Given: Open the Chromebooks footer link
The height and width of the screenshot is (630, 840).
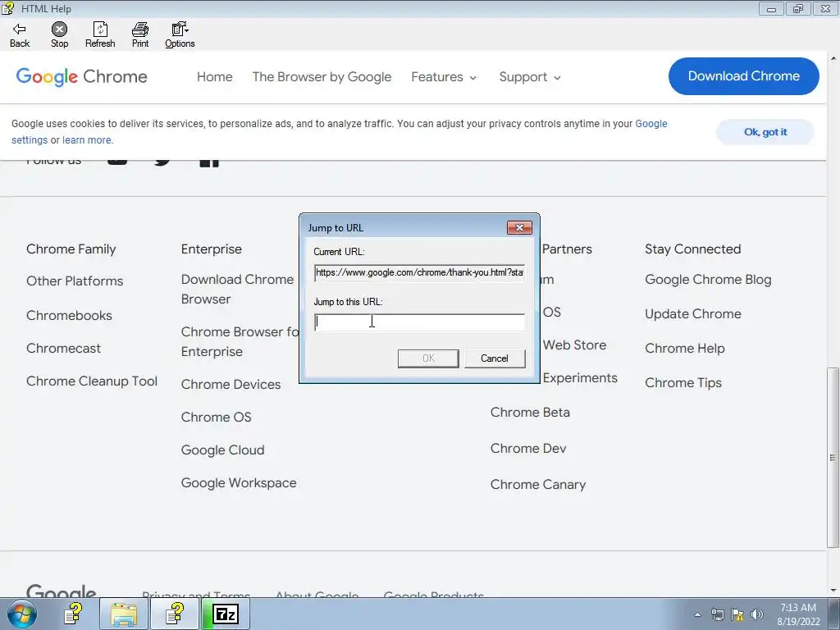Looking at the screenshot, I should pyautogui.click(x=69, y=316).
